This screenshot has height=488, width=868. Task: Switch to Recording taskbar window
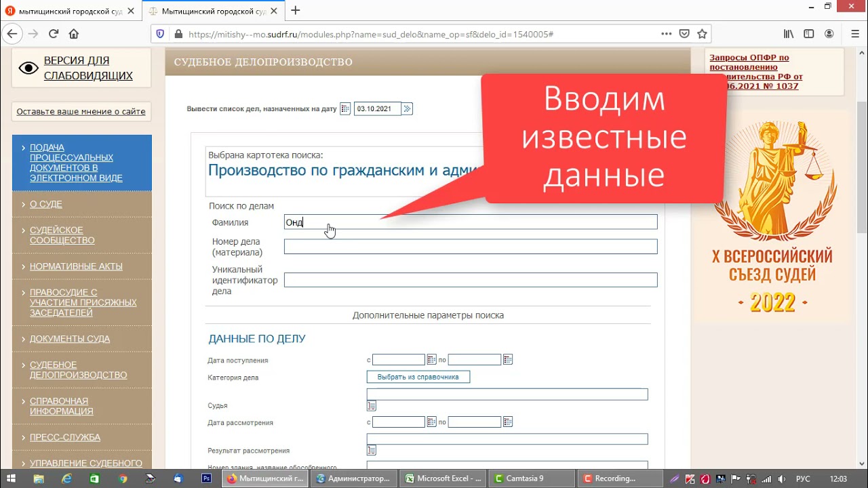619,479
